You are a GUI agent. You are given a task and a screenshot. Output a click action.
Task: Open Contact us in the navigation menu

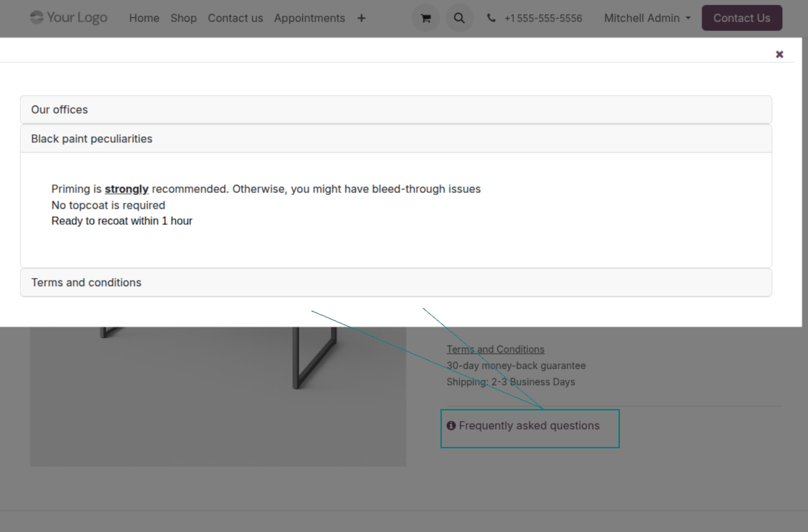(235, 19)
